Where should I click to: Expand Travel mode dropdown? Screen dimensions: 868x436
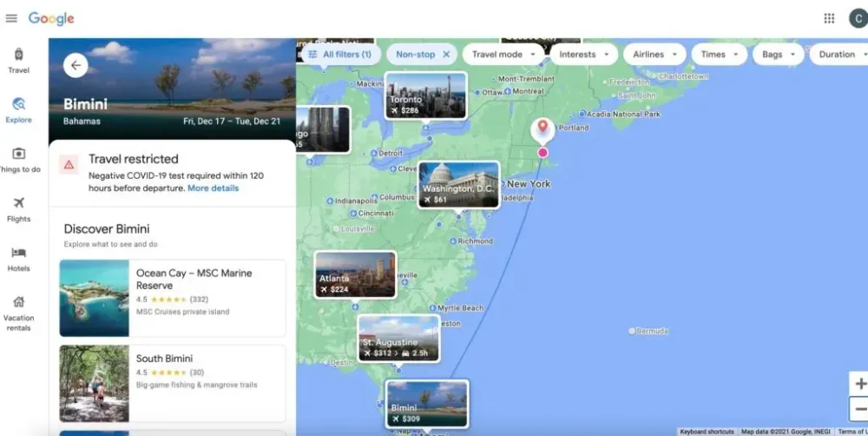tap(503, 55)
